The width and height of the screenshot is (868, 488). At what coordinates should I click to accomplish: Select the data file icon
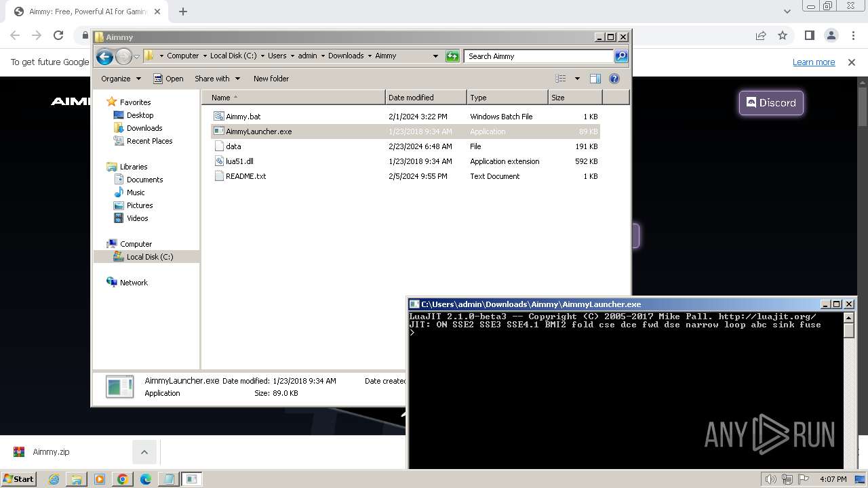218,146
